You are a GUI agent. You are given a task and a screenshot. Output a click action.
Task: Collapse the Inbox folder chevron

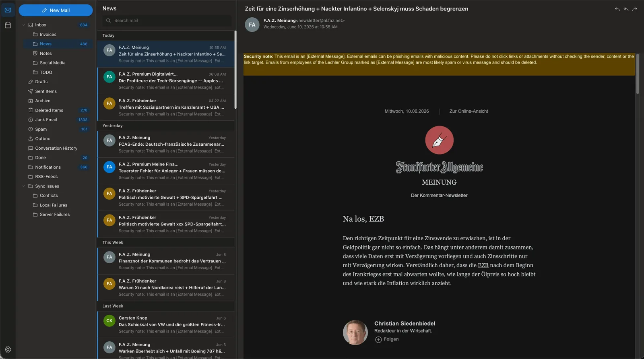[x=24, y=25]
